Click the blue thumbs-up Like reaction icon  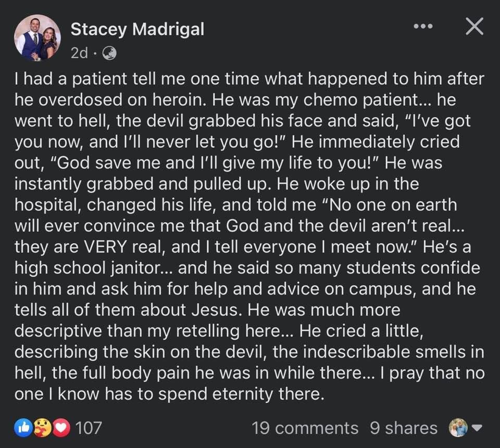click(x=23, y=428)
